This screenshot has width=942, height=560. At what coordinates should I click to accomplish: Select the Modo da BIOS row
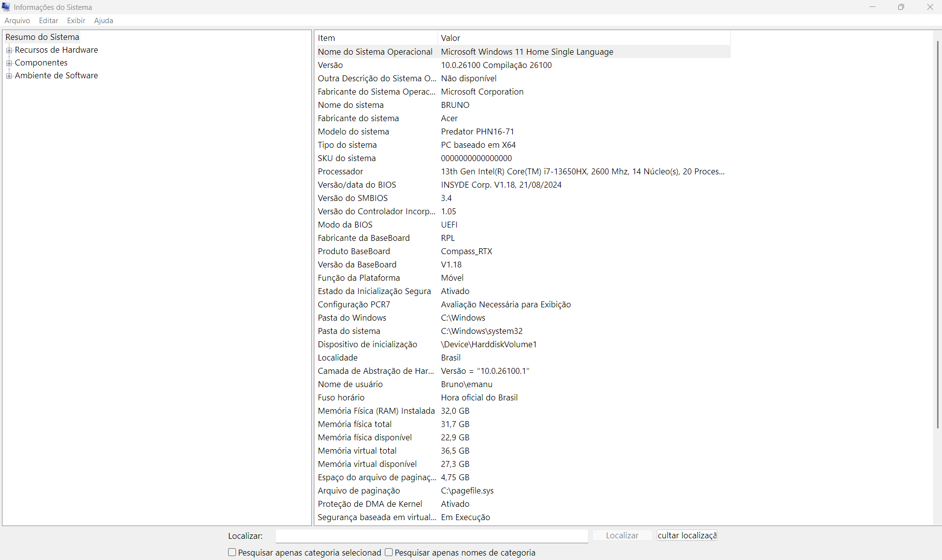pos(523,225)
